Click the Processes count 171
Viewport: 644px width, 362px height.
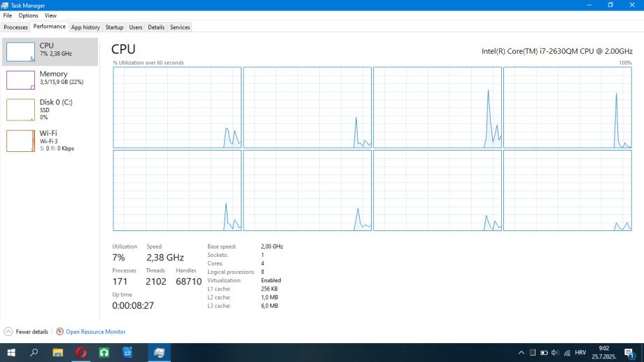[120, 281]
